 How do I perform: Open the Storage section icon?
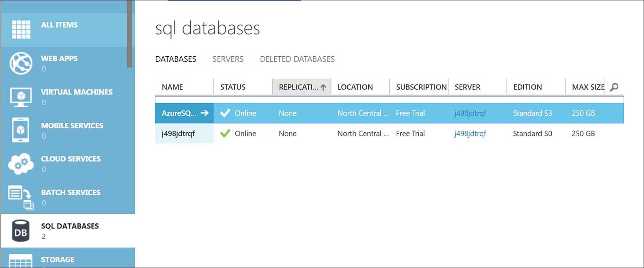(x=20, y=261)
